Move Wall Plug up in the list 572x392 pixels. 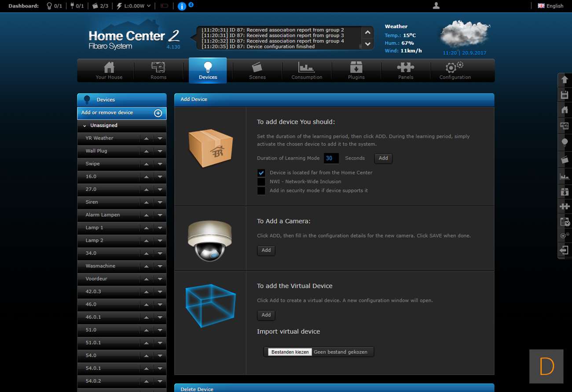tap(147, 151)
